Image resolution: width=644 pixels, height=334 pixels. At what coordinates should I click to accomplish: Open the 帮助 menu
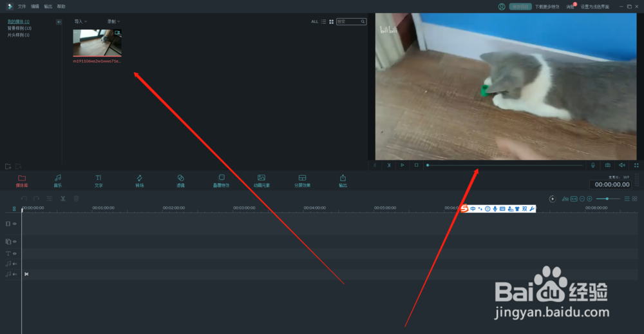61,6
